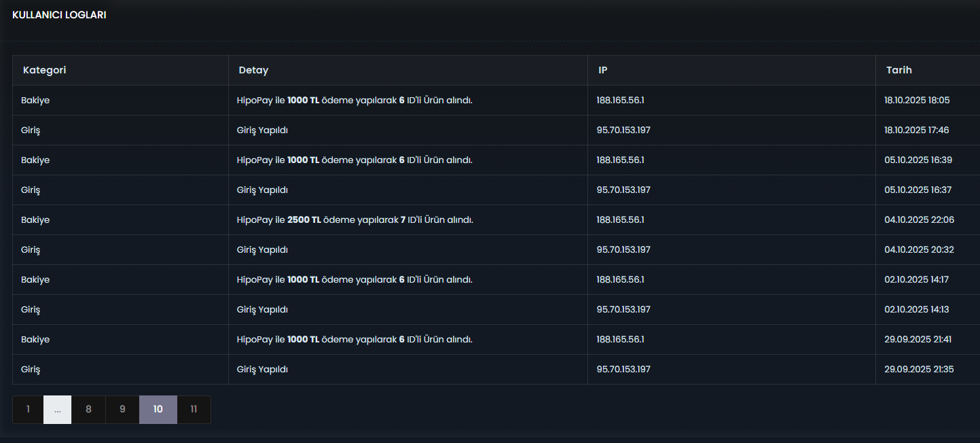Click the Tarih column header
This screenshot has height=443, width=980.
click(x=899, y=70)
